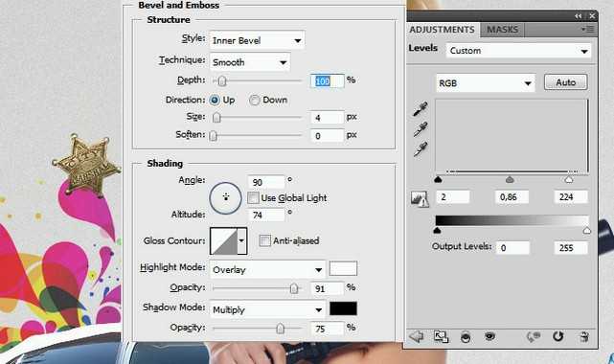Screen dimensions: 614x364
Task: Click the return to adjustment list arrow
Action: (x=417, y=336)
